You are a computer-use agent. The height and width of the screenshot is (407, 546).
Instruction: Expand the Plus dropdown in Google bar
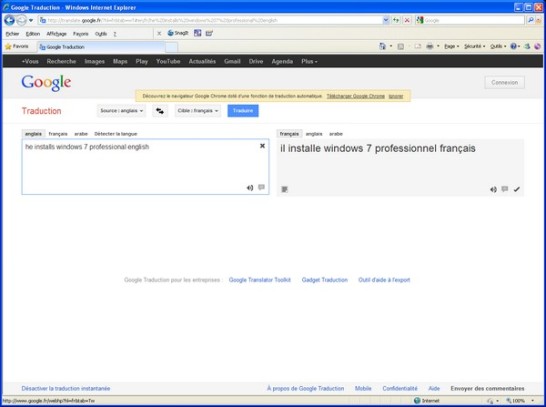click(x=309, y=61)
